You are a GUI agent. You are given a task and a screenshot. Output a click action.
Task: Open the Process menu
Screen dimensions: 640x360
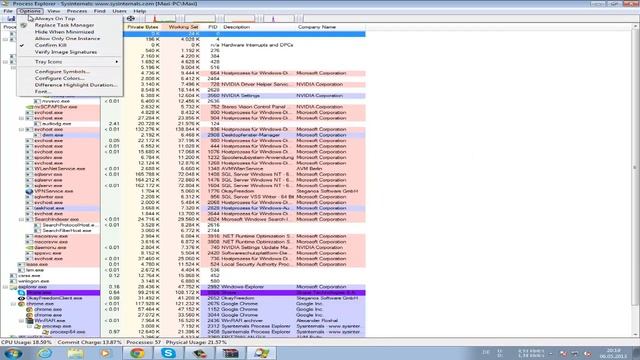[77, 11]
